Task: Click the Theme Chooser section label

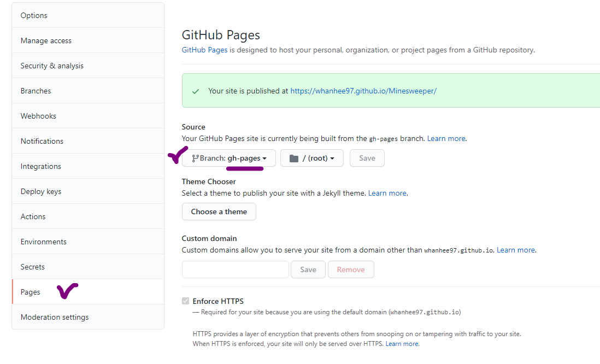Action: tap(209, 181)
